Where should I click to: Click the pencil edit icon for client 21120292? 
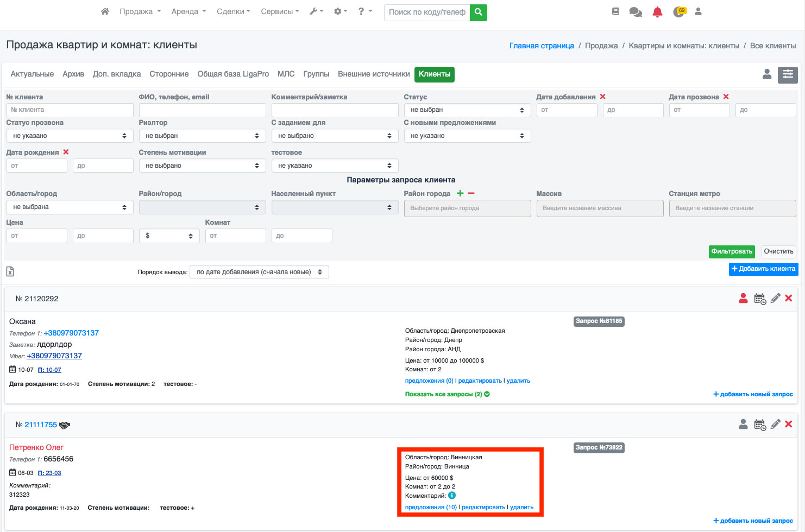pos(775,298)
